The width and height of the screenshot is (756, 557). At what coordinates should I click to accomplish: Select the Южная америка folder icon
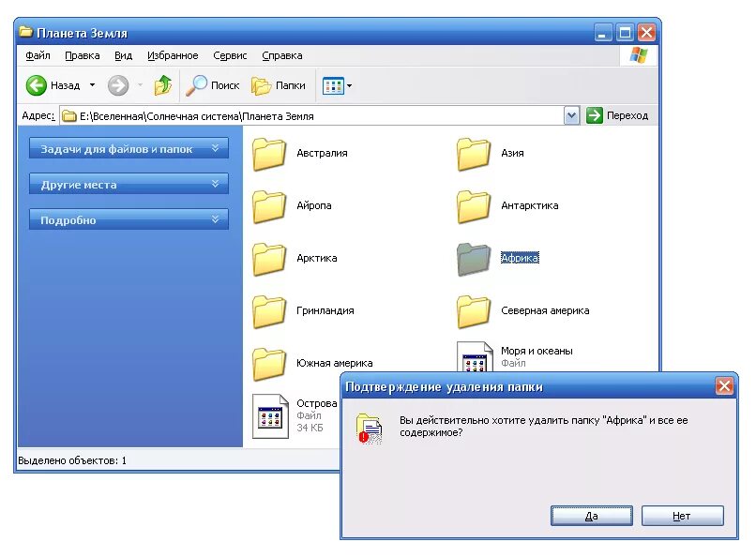pyautogui.click(x=269, y=364)
